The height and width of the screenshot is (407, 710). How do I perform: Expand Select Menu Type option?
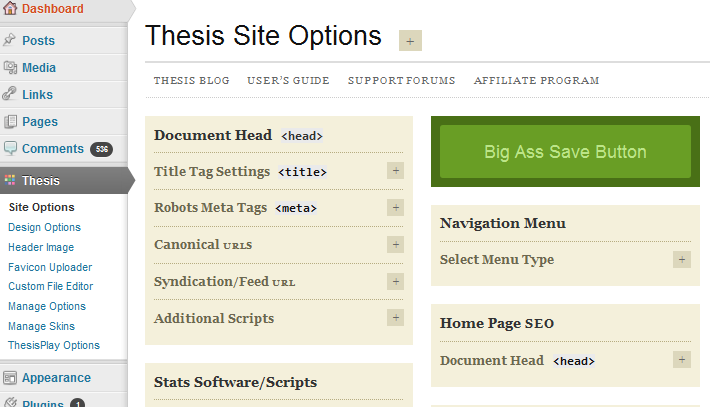[x=681, y=259]
